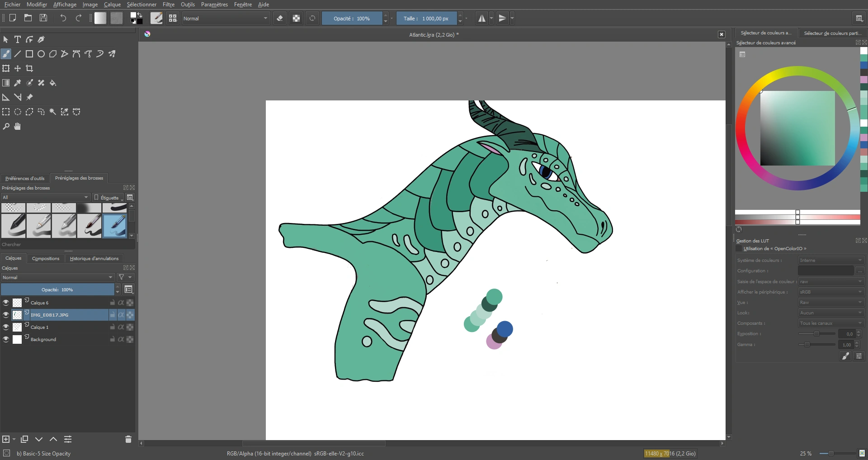
Task: Select the Text tool
Action: point(18,40)
